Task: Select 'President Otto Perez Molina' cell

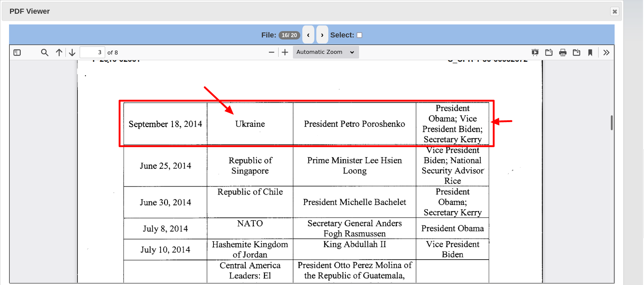Action: (354, 271)
